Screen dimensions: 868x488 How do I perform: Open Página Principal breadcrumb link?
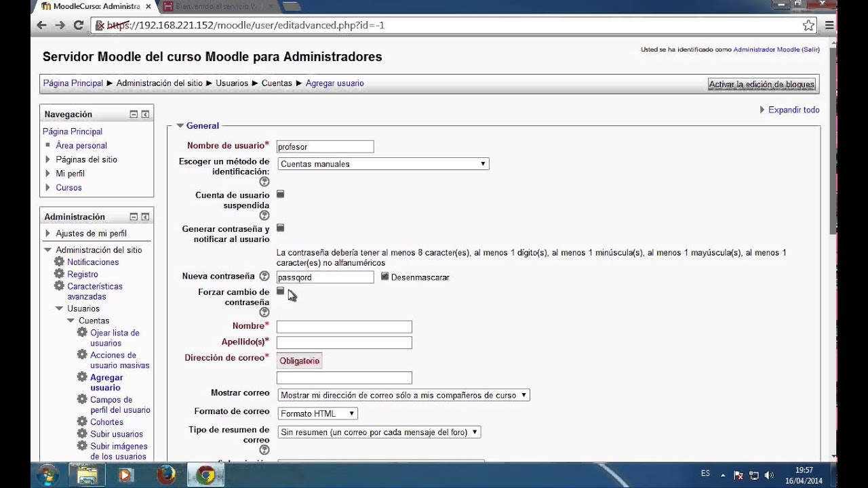[73, 83]
